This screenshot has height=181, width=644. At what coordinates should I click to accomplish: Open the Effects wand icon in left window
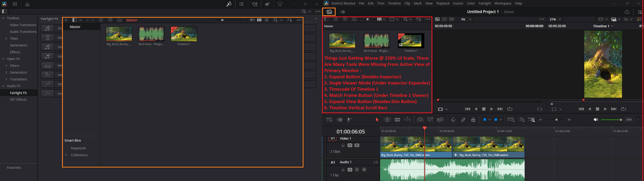pyautogui.click(x=228, y=4)
